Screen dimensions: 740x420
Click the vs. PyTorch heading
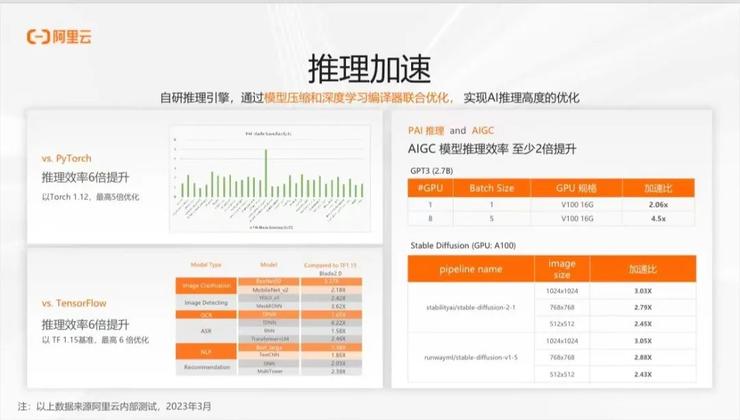69,159
